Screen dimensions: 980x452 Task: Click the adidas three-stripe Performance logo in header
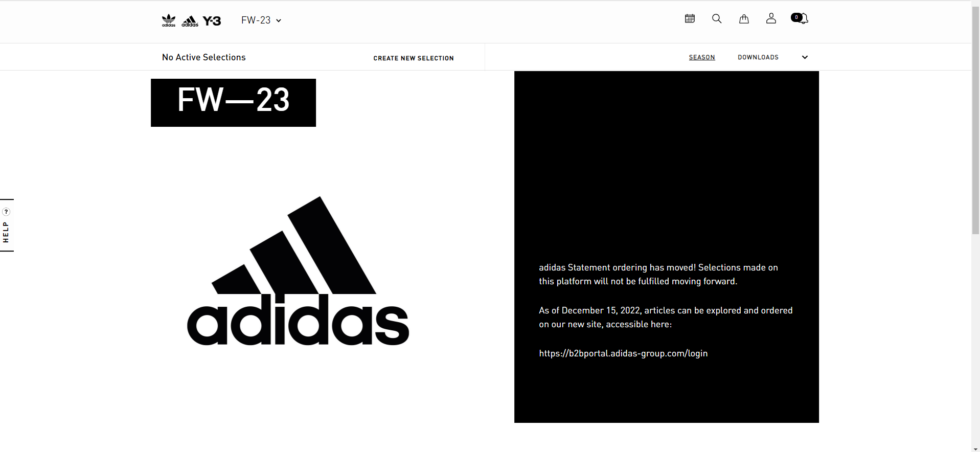[190, 21]
